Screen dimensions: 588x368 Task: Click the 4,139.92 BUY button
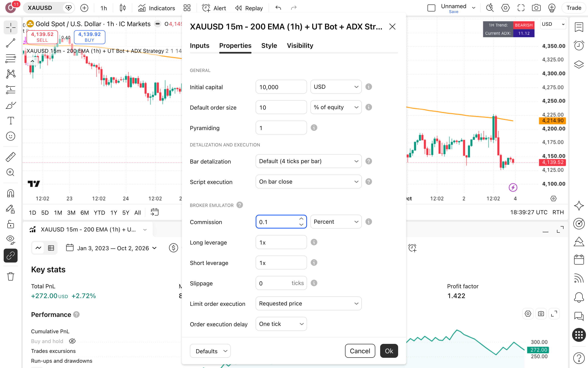click(x=89, y=37)
